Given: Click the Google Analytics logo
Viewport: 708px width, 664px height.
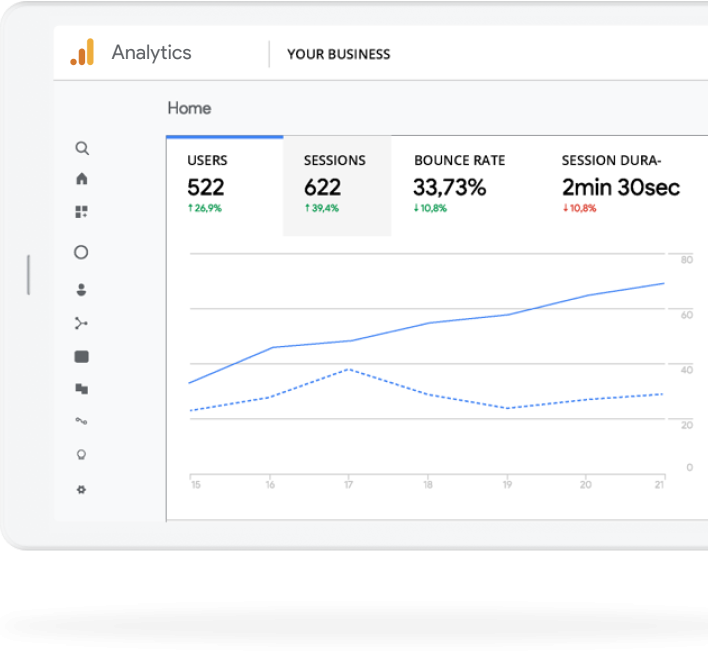Looking at the screenshot, I should click(82, 53).
